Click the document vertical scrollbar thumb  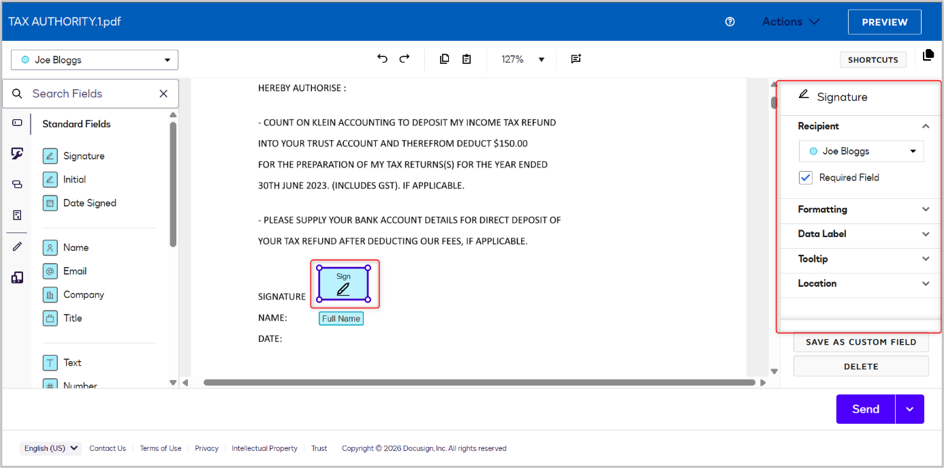(774, 102)
